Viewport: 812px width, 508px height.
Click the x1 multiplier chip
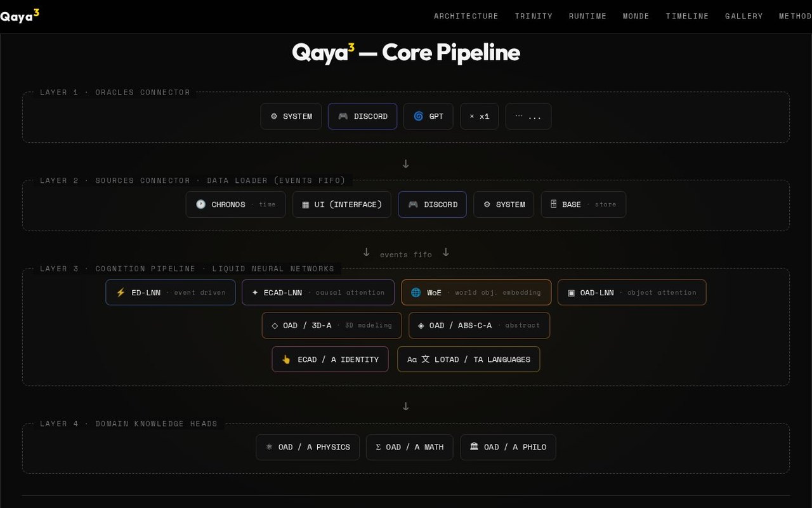[479, 116]
